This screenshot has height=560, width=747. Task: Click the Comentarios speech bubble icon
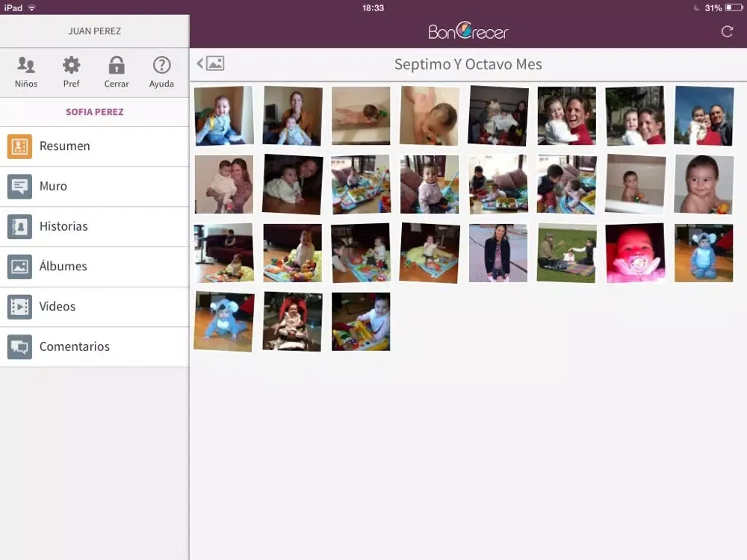click(19, 346)
